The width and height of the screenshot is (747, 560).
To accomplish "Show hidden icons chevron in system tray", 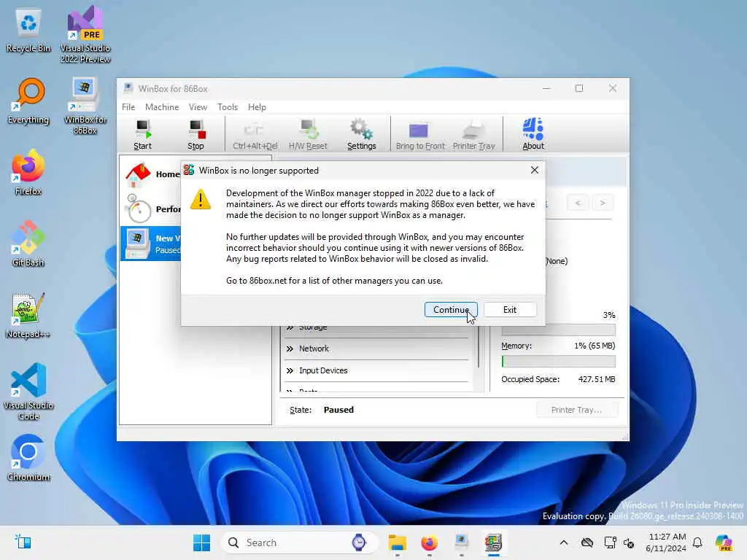I will pyautogui.click(x=564, y=542).
